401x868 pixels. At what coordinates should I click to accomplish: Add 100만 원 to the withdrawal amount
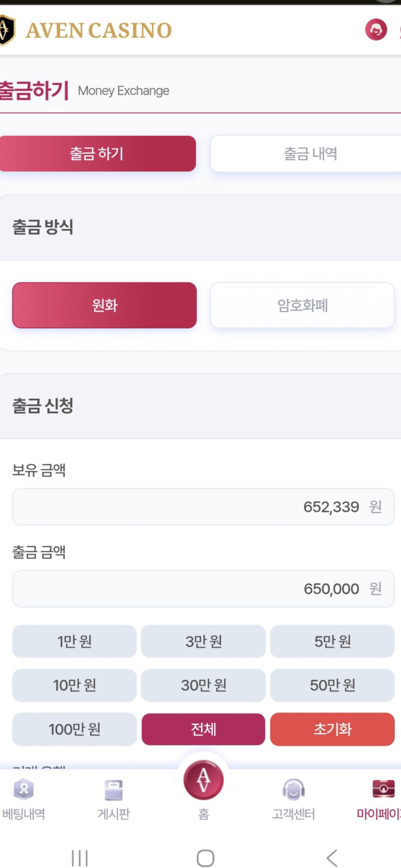74,729
